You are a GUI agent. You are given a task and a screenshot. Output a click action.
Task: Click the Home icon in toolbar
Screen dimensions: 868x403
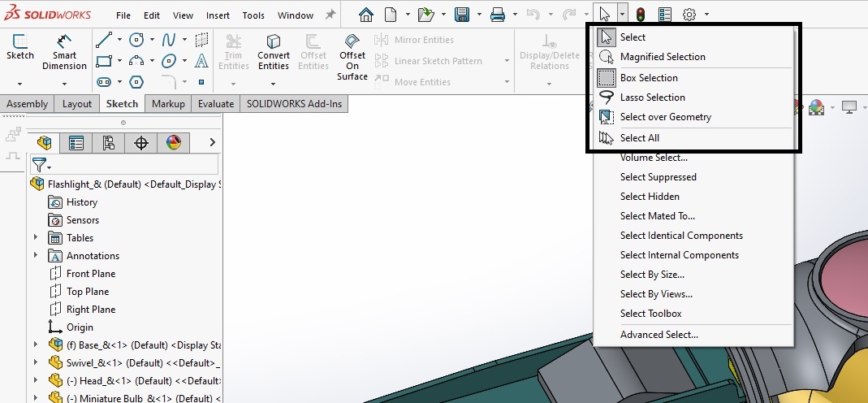[366, 15]
